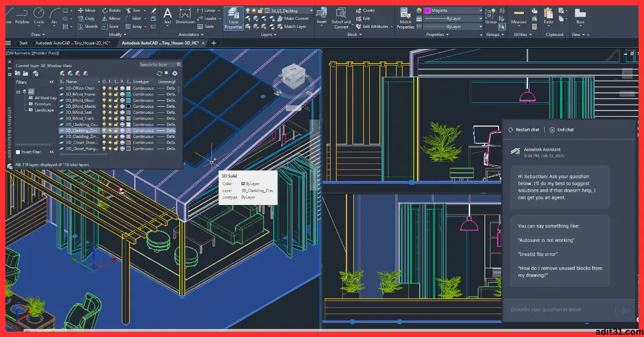Click the Search for layer field
The height and width of the screenshot is (337, 644).
pos(160,64)
